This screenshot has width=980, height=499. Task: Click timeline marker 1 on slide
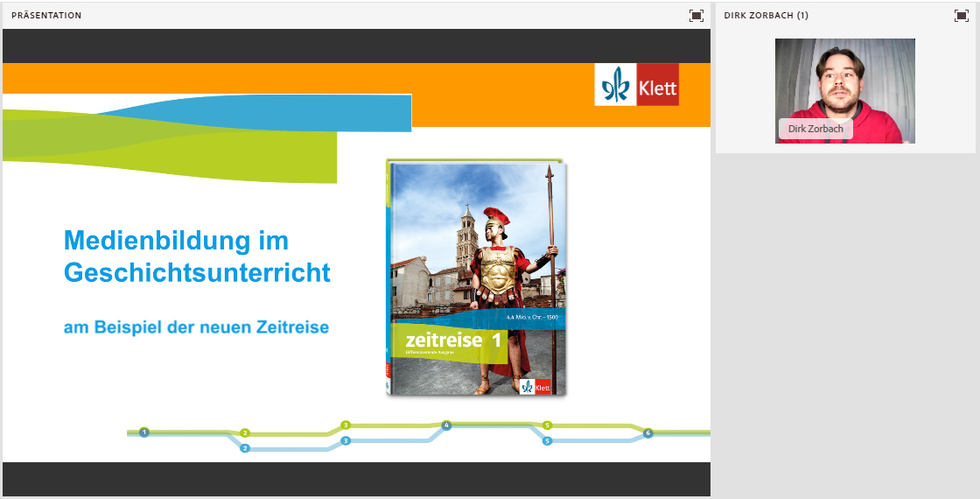coord(144,432)
